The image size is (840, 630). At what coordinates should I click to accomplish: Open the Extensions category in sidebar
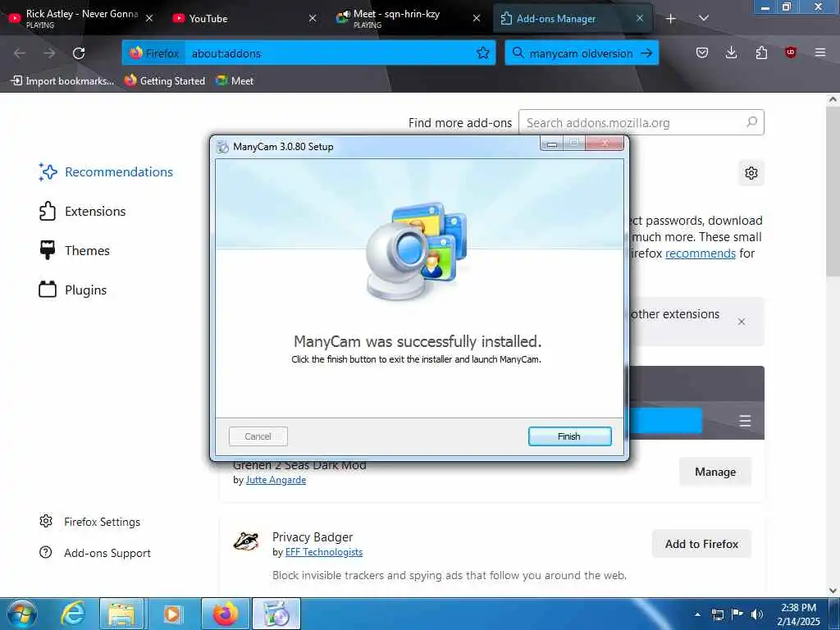[x=83, y=211]
